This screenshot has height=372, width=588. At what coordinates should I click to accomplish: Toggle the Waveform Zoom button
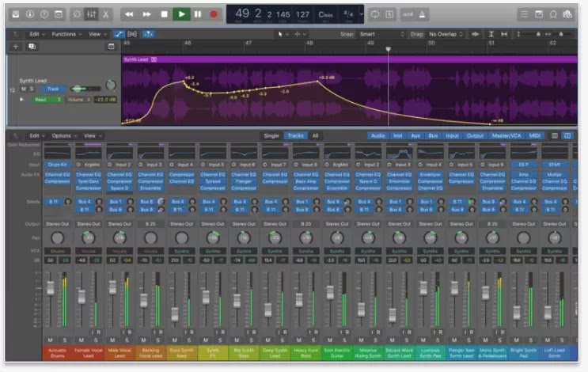(476, 34)
